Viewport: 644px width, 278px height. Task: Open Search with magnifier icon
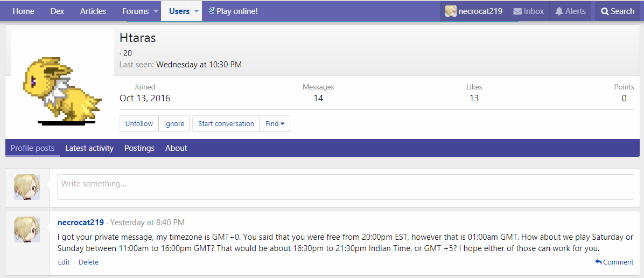click(605, 11)
